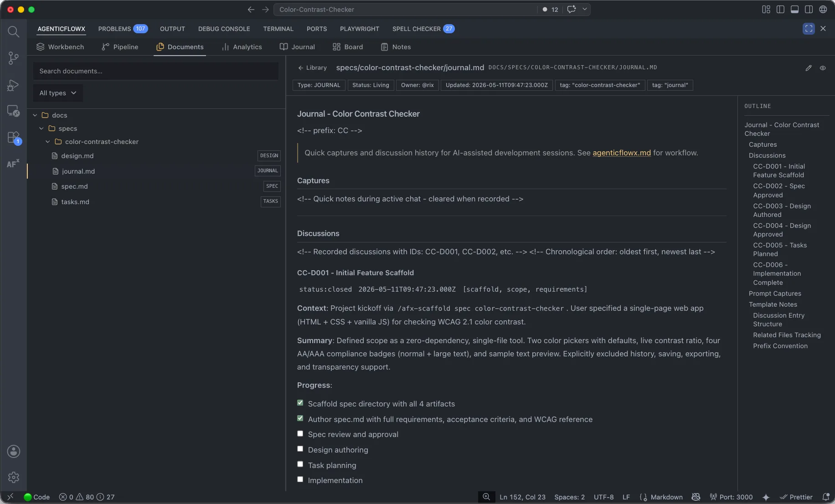Screen dimensions: 835x504
Task: Switch to the TERMINAL tab
Action: click(x=278, y=29)
